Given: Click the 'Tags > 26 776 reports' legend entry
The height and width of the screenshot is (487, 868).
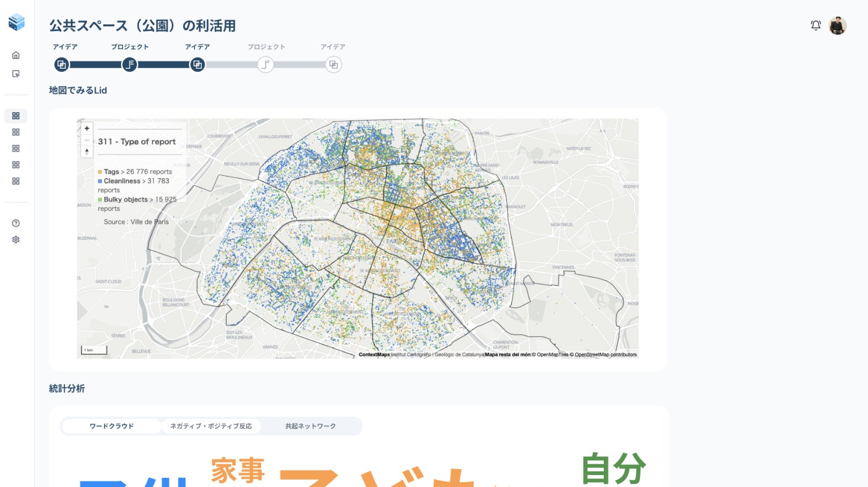Looking at the screenshot, I should [x=138, y=172].
